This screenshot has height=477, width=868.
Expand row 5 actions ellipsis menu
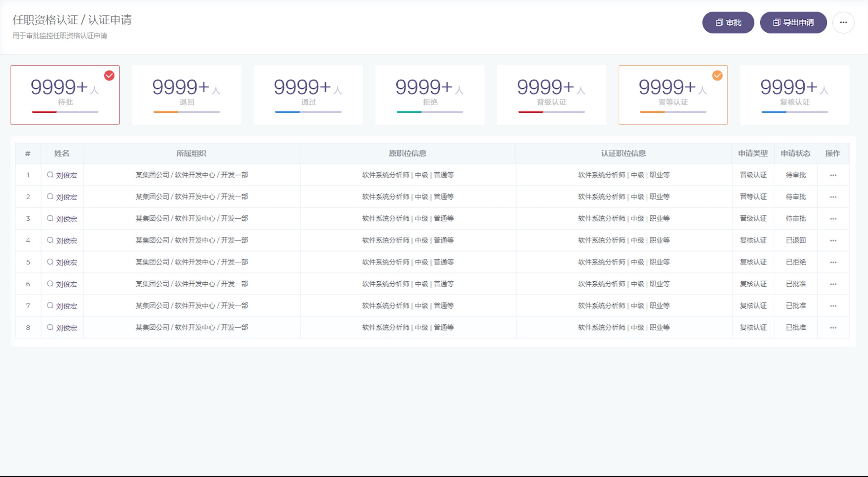[833, 262]
